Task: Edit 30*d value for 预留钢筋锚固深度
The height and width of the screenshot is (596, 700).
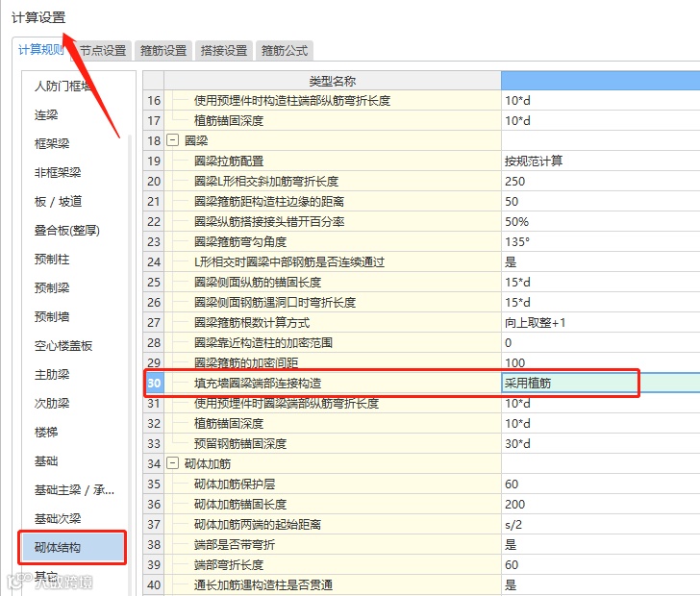Action: 600,443
